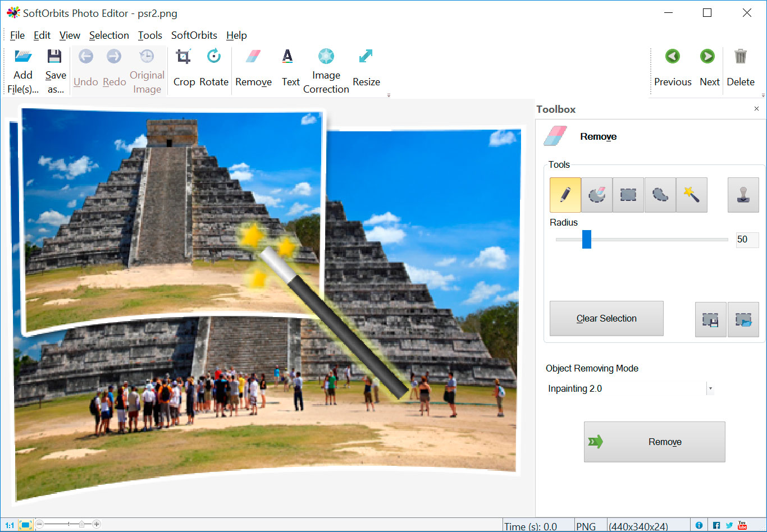Image resolution: width=767 pixels, height=532 pixels.
Task: Click the Radius value field showing 50
Action: click(747, 240)
